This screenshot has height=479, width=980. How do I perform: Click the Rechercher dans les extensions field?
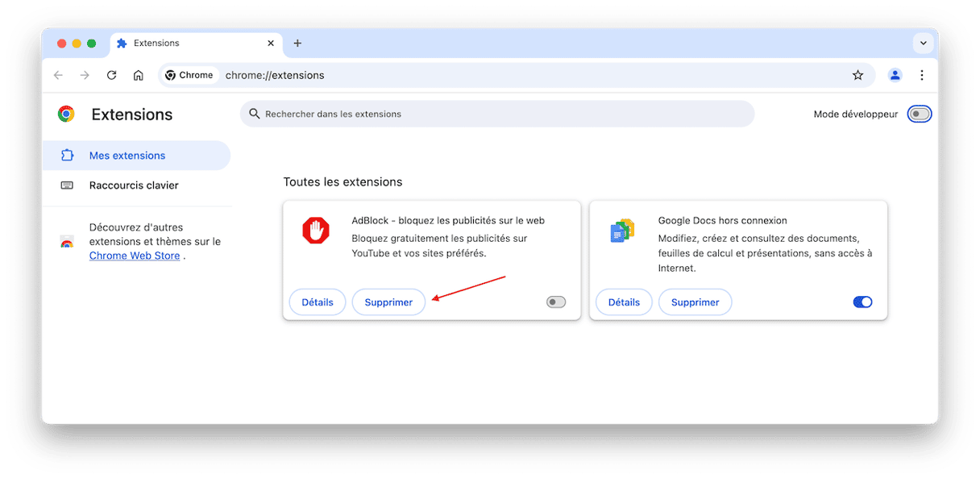point(497,114)
